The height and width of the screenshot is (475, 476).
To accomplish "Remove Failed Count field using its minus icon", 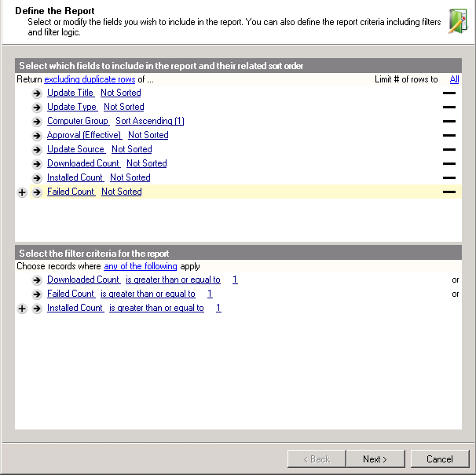I will [x=449, y=192].
